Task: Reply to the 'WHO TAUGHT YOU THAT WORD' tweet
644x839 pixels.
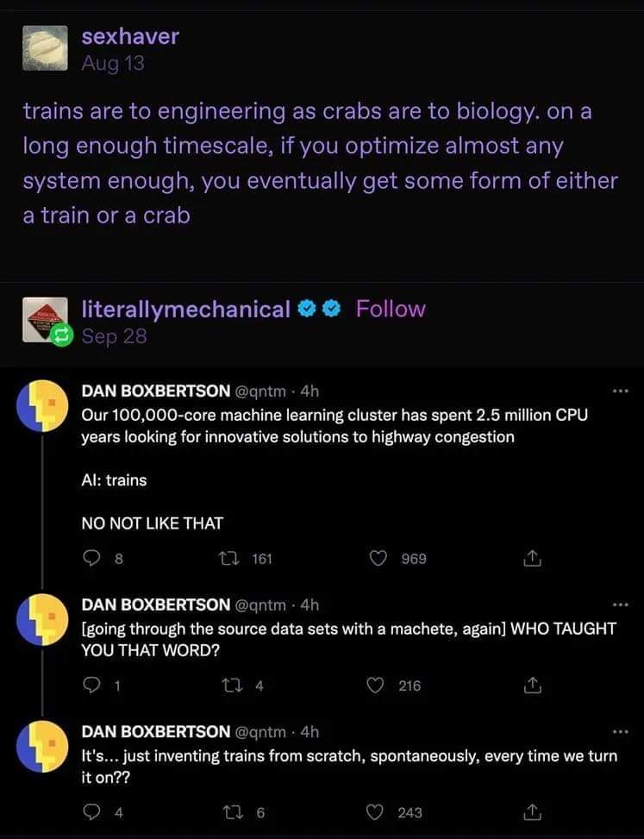Action: 91,686
